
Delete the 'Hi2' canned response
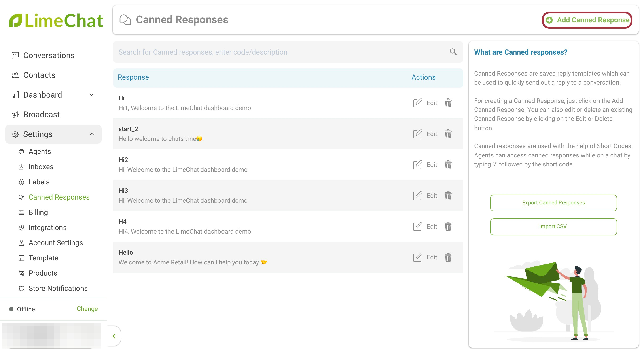click(x=448, y=165)
